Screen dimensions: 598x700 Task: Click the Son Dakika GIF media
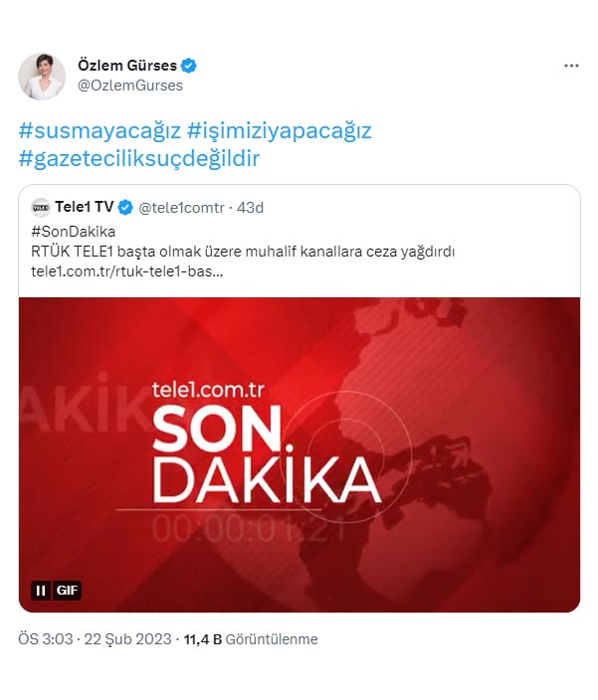299,454
